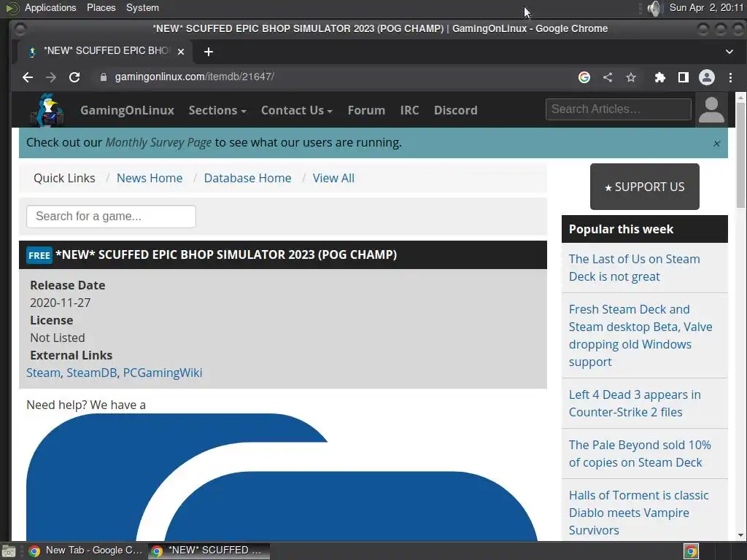The width and height of the screenshot is (747, 560).
Task: Open the View All link
Action: pyautogui.click(x=333, y=178)
